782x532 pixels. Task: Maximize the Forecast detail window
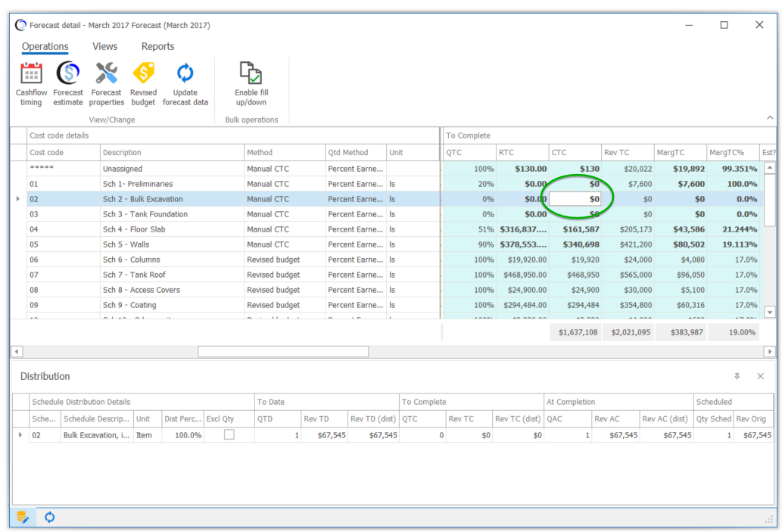(x=724, y=25)
